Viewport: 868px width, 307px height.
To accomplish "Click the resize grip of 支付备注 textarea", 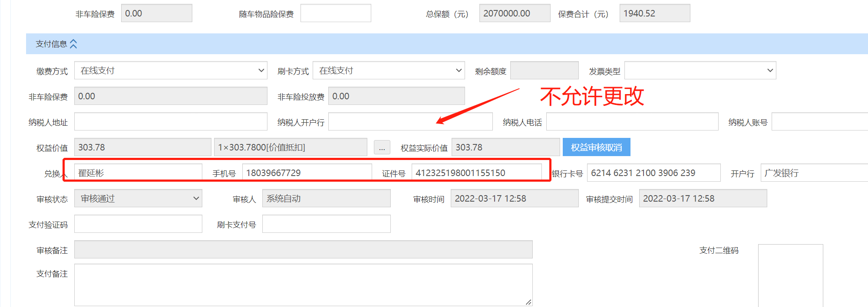I will (528, 302).
